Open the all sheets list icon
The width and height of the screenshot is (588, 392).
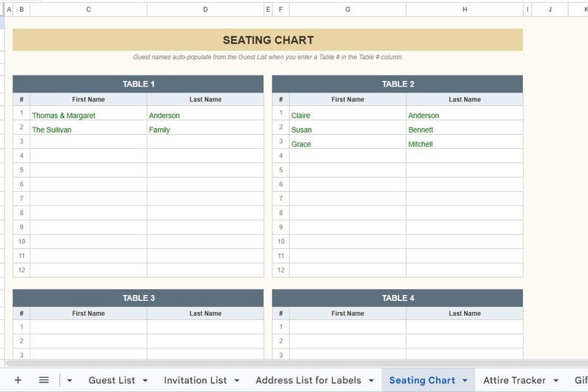pos(44,380)
